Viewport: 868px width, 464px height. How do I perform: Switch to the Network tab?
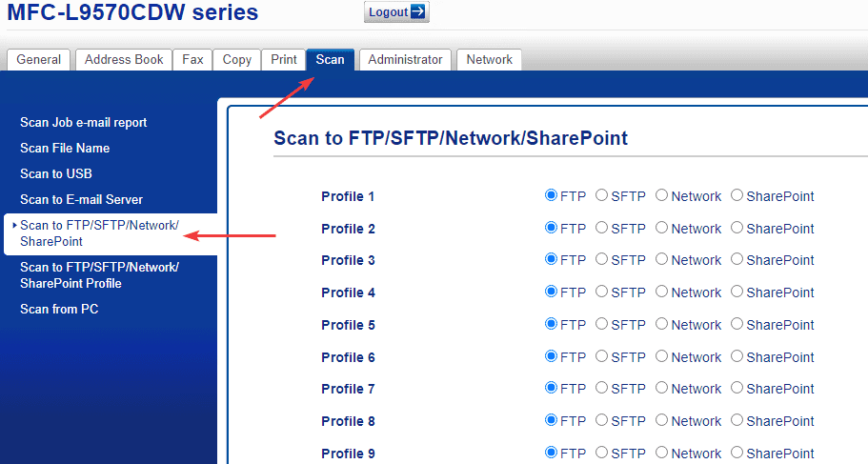pos(490,59)
